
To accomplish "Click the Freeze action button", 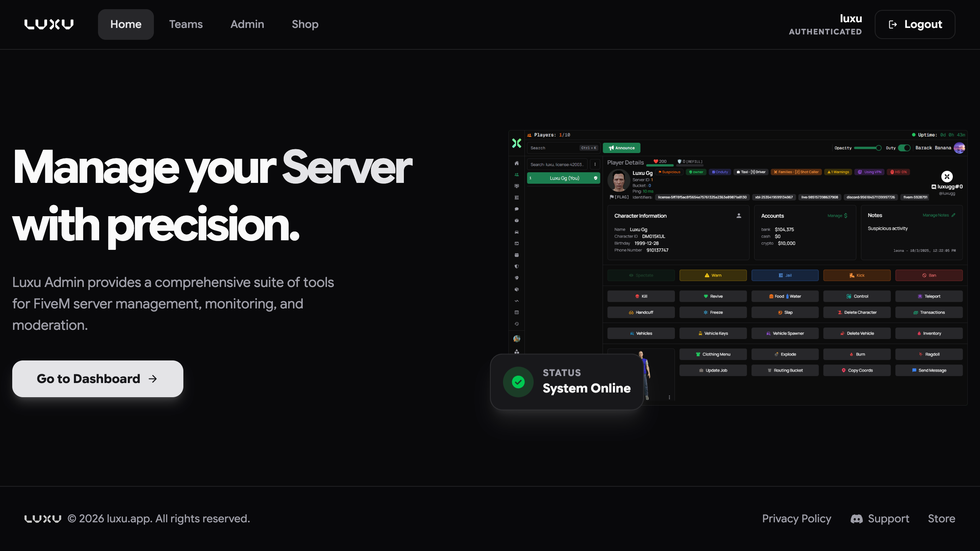I will pos(713,312).
